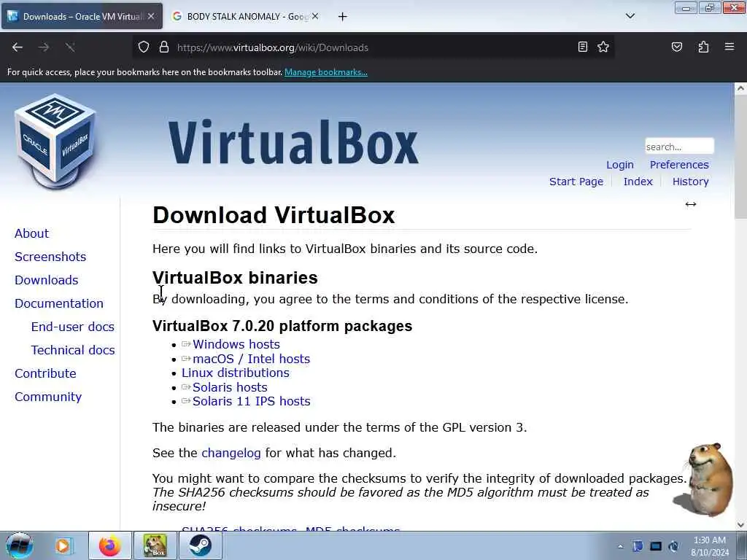Viewport: 747px width, 560px height.
Task: Open the changelog link
Action: (x=231, y=453)
